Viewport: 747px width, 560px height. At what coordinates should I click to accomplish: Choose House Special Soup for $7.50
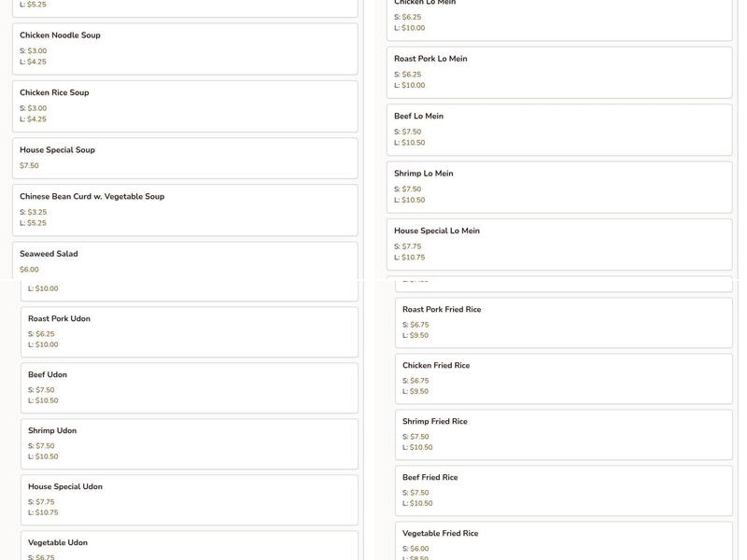pos(184,158)
